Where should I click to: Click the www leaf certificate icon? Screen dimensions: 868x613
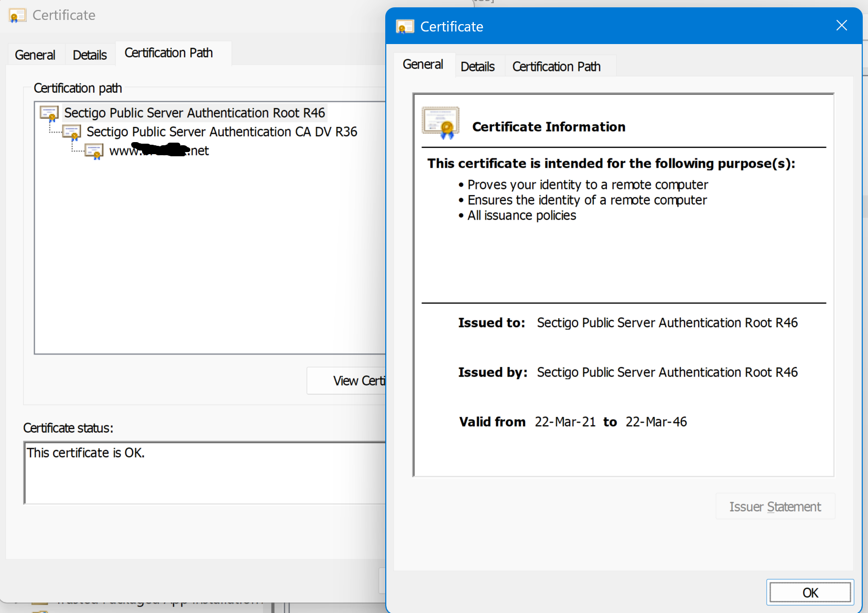point(94,152)
